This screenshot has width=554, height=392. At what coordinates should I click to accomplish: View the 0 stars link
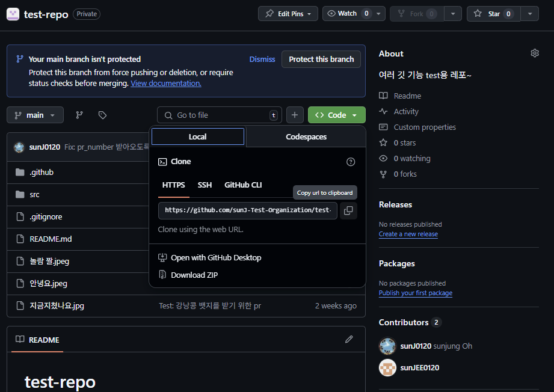[405, 142]
